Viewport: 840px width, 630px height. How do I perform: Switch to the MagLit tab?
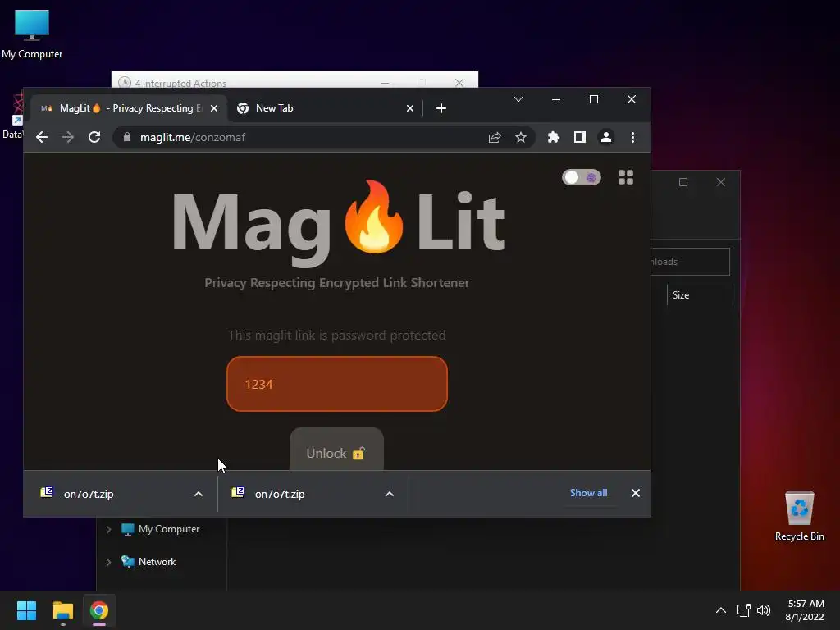(127, 108)
